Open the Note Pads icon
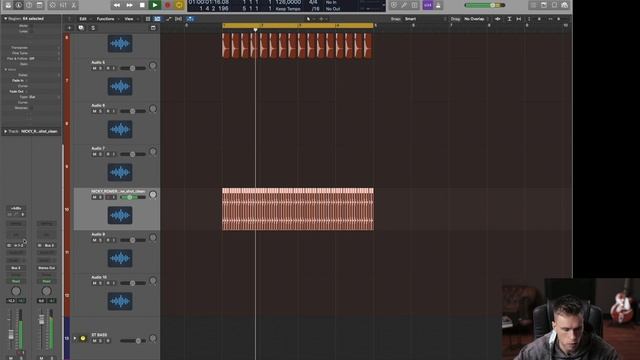The width and height of the screenshot is (640, 360). (544, 5)
